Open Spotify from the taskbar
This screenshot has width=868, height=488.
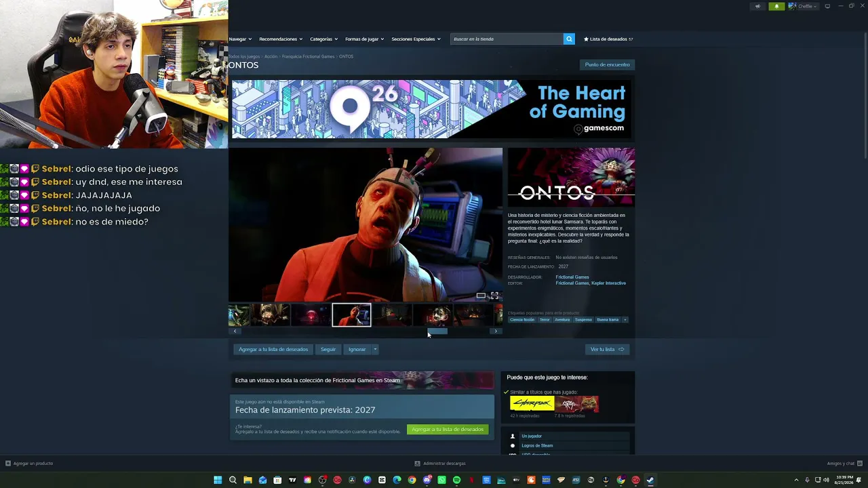click(456, 480)
